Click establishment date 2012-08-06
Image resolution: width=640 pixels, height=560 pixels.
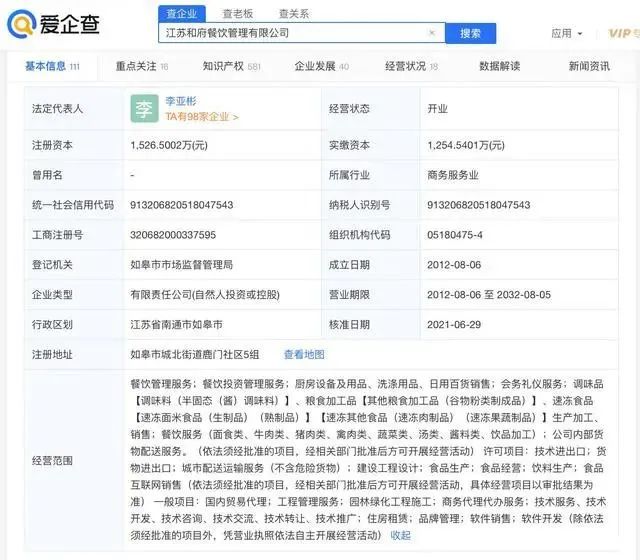tap(454, 265)
